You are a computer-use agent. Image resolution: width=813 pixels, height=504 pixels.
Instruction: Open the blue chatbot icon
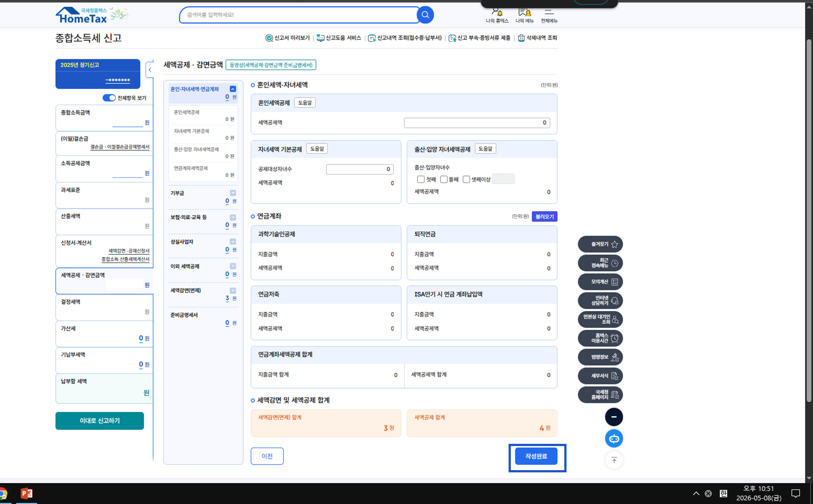614,438
